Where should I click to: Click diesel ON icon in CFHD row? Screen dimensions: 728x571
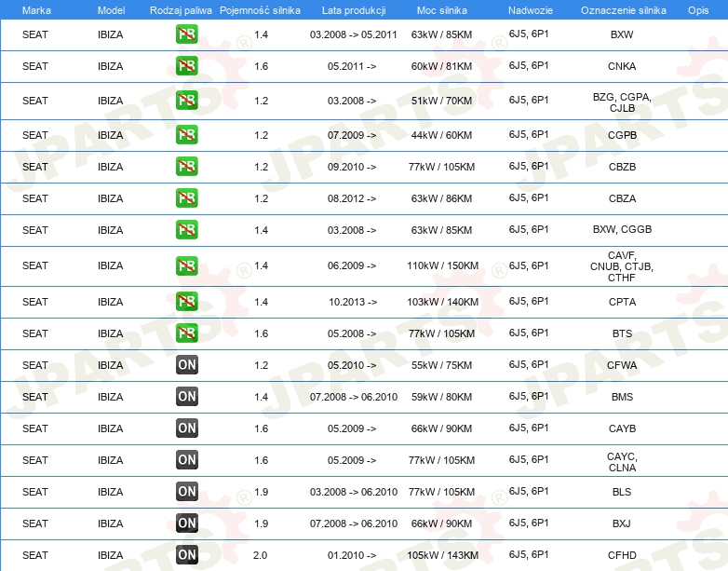click(186, 554)
